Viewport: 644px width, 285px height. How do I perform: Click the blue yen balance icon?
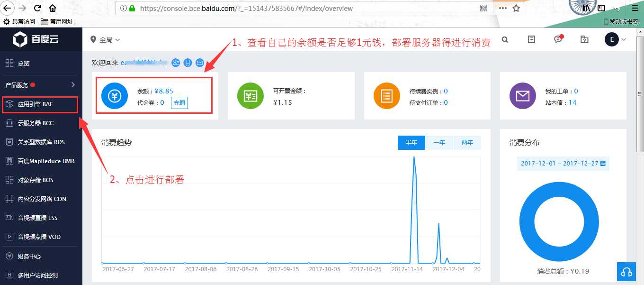click(115, 96)
